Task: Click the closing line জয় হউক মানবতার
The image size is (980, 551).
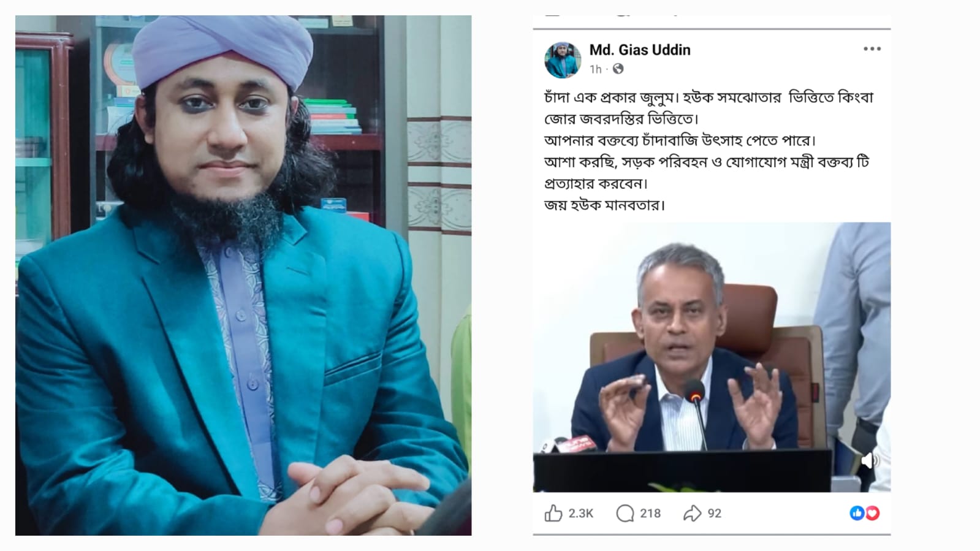Action: coord(604,205)
